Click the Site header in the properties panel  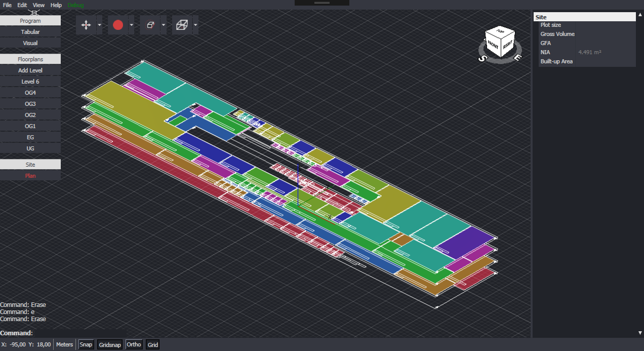584,17
